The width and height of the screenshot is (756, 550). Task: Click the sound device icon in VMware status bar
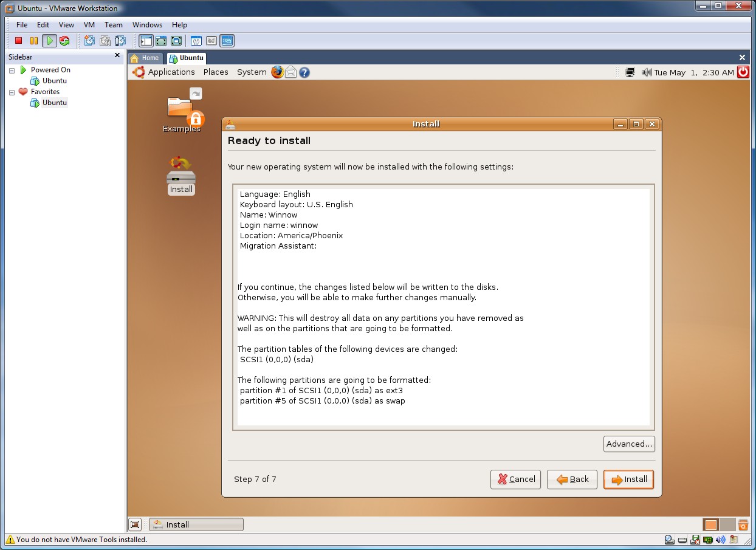coord(721,539)
